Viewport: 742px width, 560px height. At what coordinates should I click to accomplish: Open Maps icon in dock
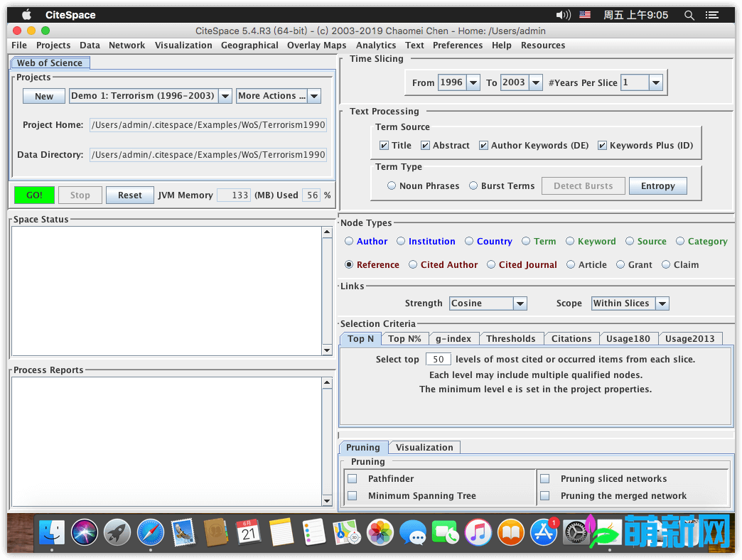348,532
